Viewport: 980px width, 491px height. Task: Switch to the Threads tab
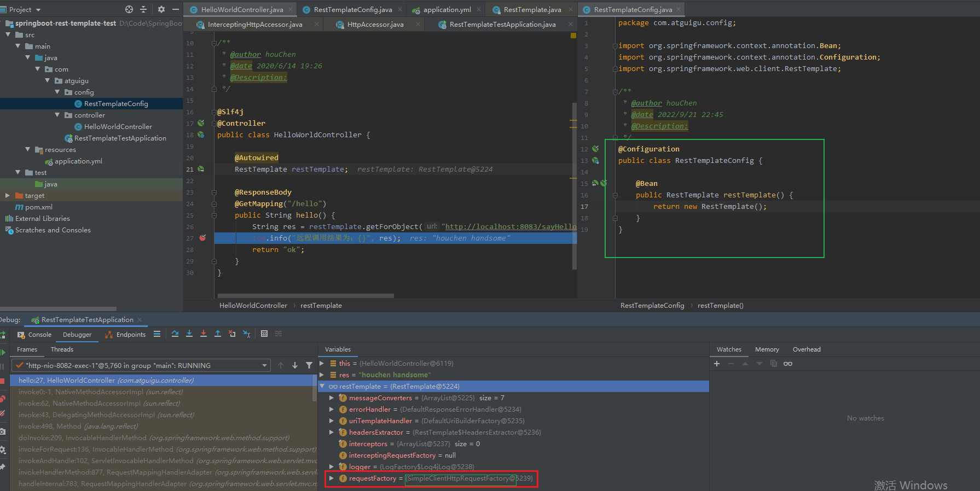tap(62, 349)
